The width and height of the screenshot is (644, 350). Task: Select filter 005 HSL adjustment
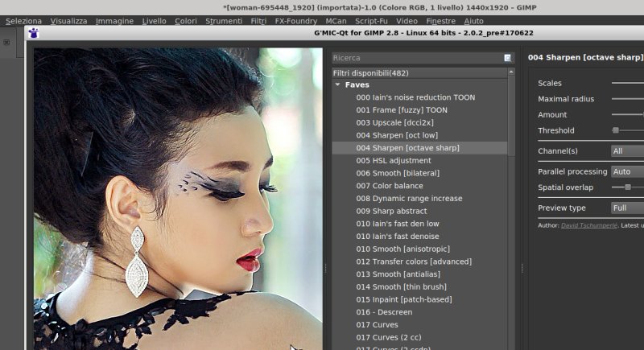(x=394, y=160)
